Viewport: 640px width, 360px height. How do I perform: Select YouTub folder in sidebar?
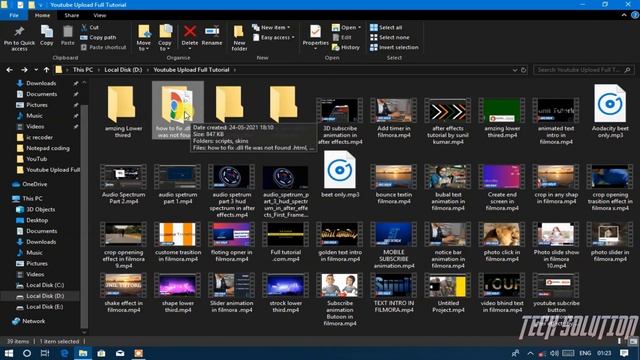(36, 159)
